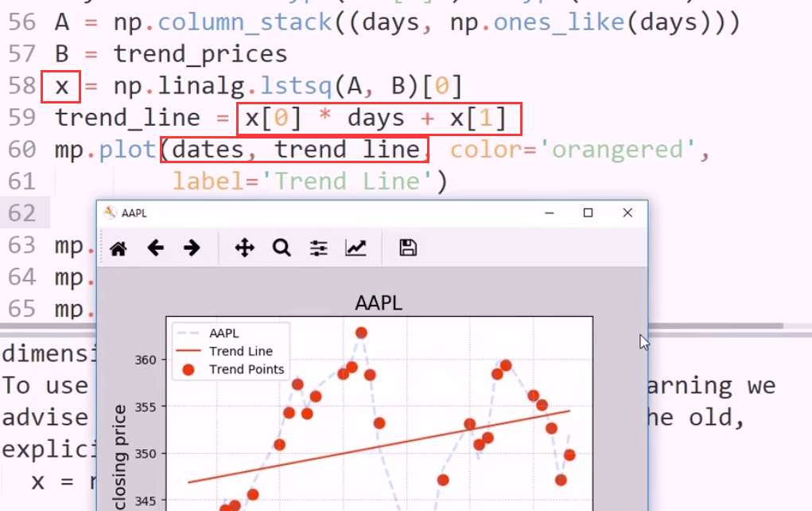The height and width of the screenshot is (511, 812).
Task: Click the 345 y-axis tick label
Action: [x=146, y=501]
